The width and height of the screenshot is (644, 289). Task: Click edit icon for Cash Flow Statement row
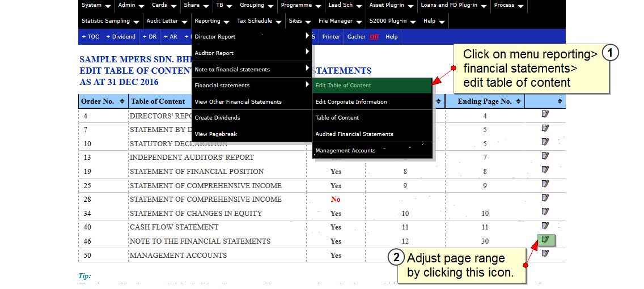pyautogui.click(x=545, y=226)
